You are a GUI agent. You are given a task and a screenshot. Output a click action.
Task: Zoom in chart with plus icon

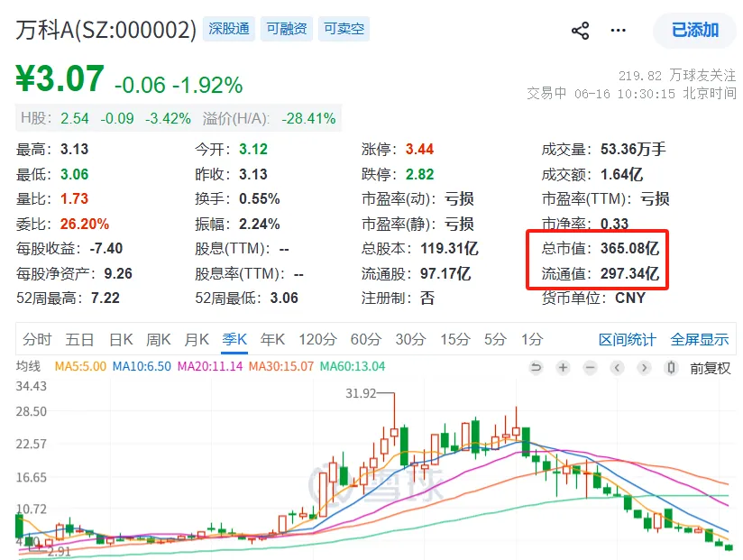coord(563,367)
